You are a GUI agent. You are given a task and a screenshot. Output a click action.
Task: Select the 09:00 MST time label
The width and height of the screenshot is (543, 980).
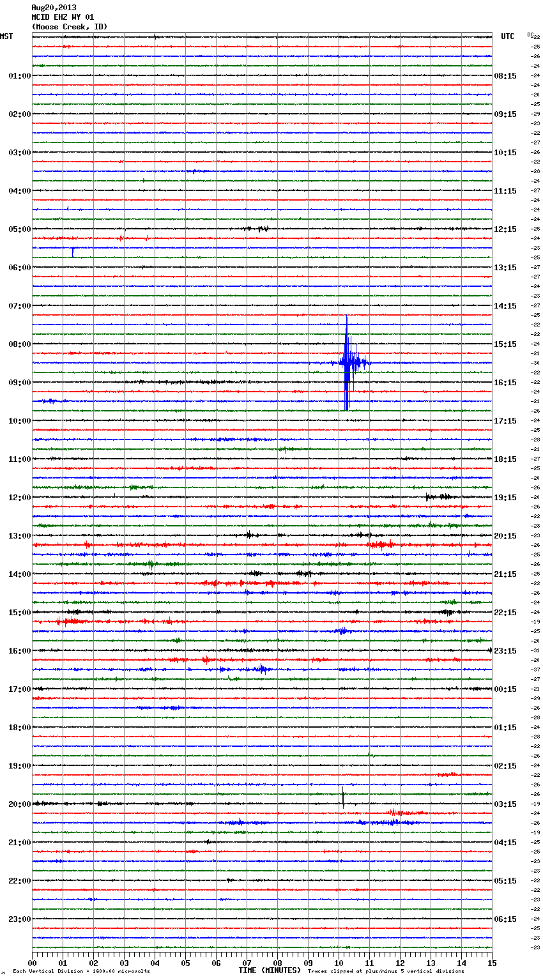(20, 383)
